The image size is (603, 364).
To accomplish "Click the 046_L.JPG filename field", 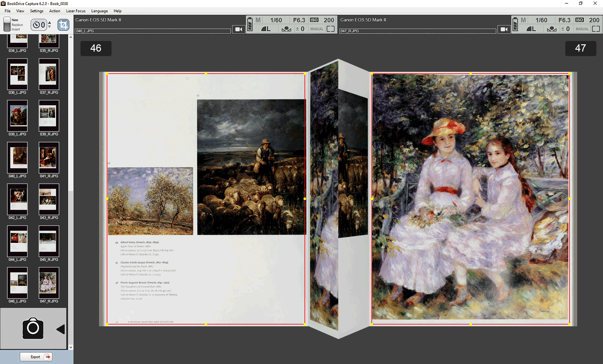I will pos(153,31).
